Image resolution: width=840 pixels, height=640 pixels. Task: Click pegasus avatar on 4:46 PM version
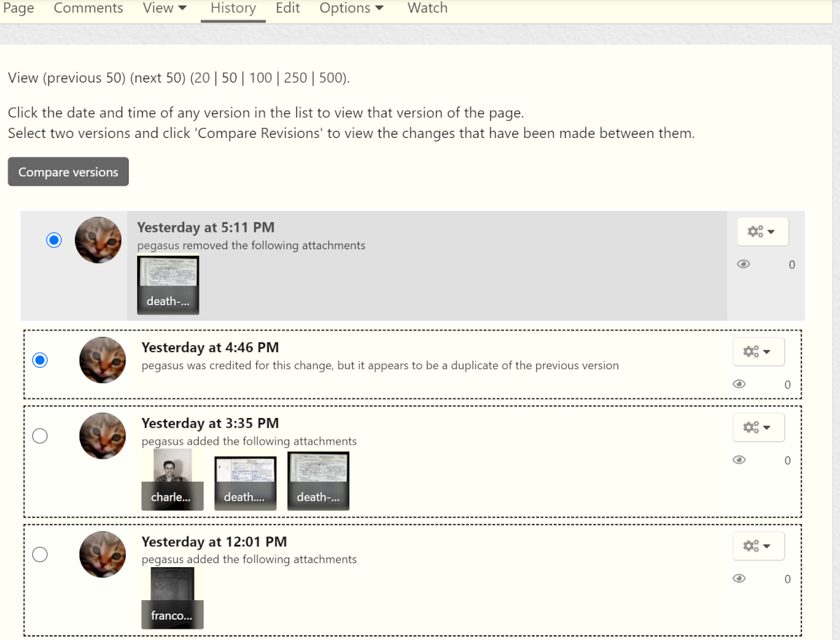[x=102, y=360]
